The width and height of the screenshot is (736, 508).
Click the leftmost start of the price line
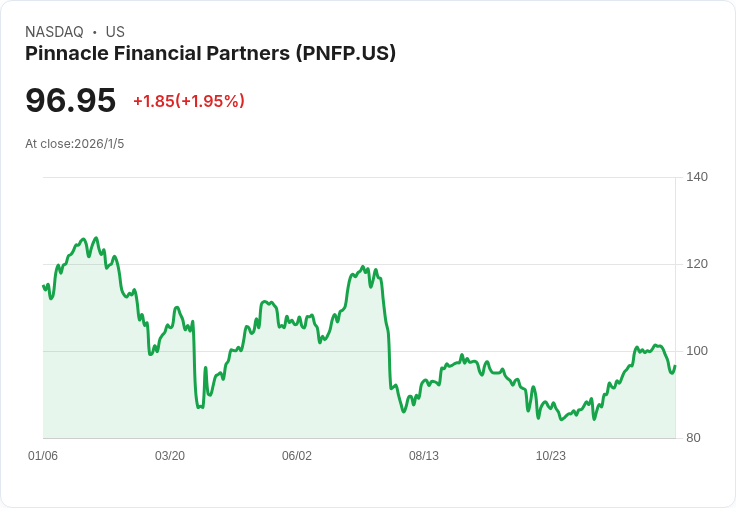click(43, 286)
